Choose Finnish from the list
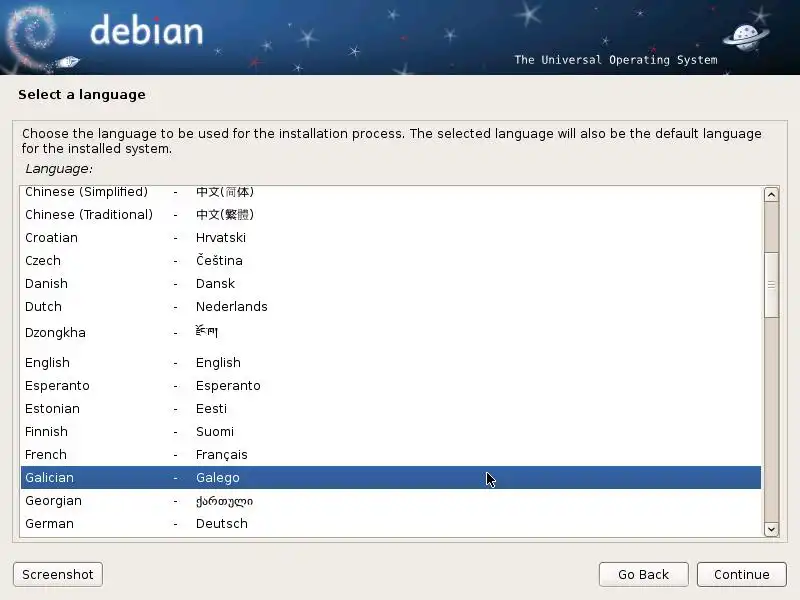 click(x=391, y=431)
